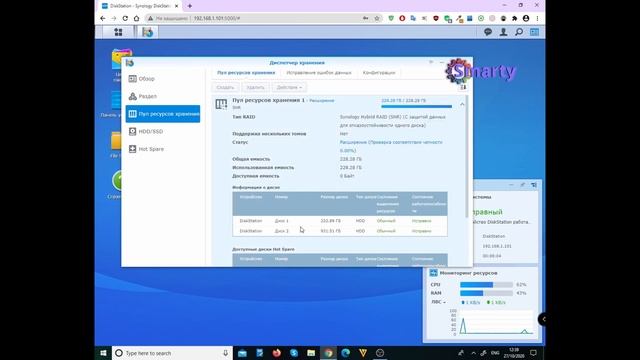Open Skype from the Windows taskbar
The image size is (640, 360).
294,353
